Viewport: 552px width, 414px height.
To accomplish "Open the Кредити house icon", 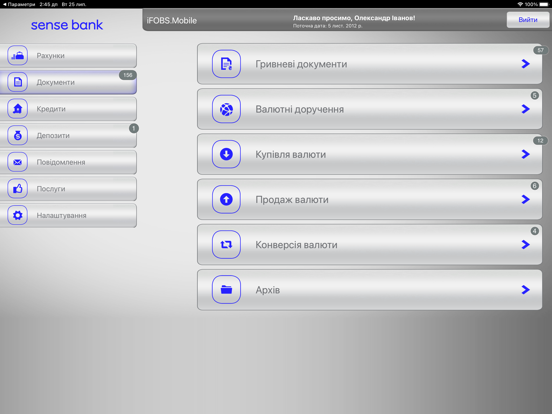I will click(x=18, y=109).
